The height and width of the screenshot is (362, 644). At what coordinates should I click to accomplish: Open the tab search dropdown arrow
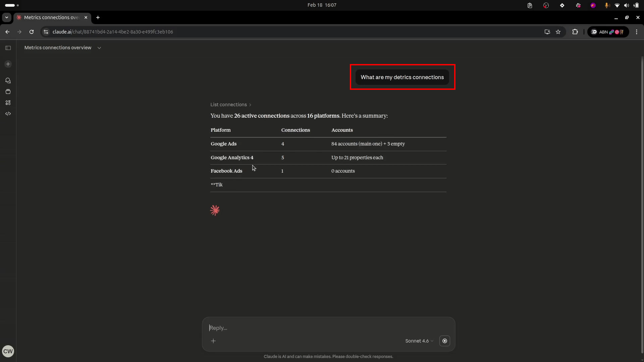[x=7, y=17]
